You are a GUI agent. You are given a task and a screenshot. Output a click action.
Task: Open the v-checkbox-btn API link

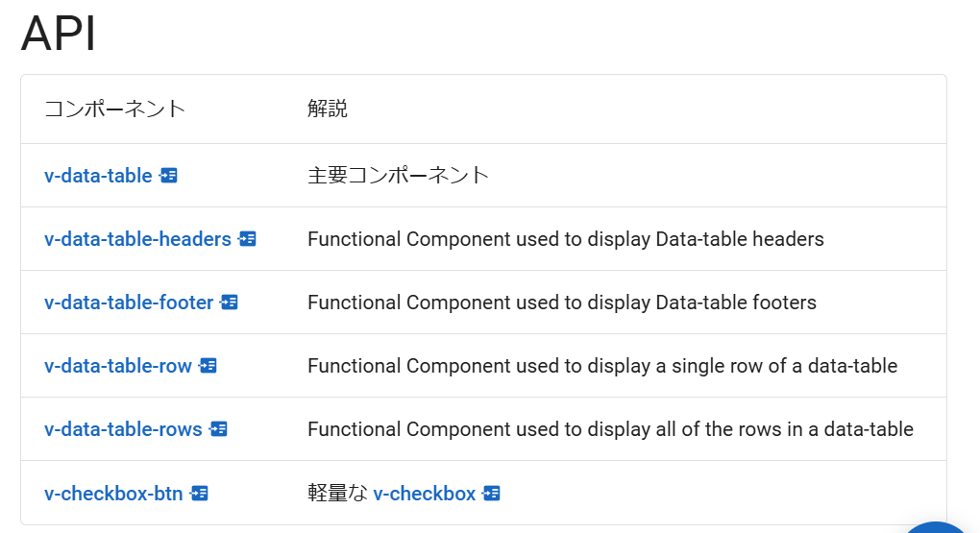[113, 494]
